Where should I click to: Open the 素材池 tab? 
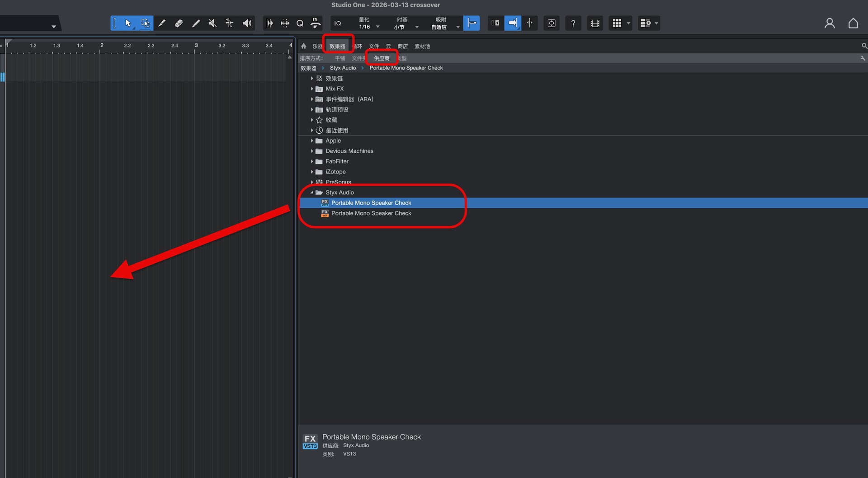[422, 46]
